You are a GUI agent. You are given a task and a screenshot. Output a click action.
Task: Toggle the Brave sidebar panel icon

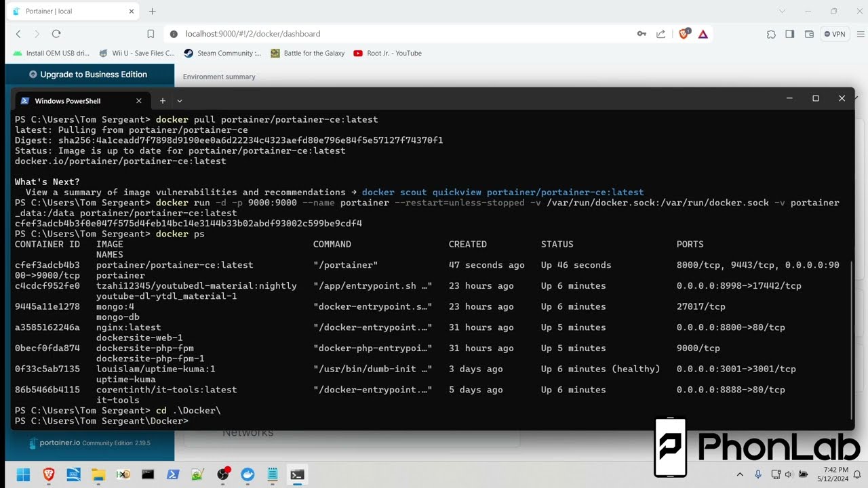[x=790, y=34]
